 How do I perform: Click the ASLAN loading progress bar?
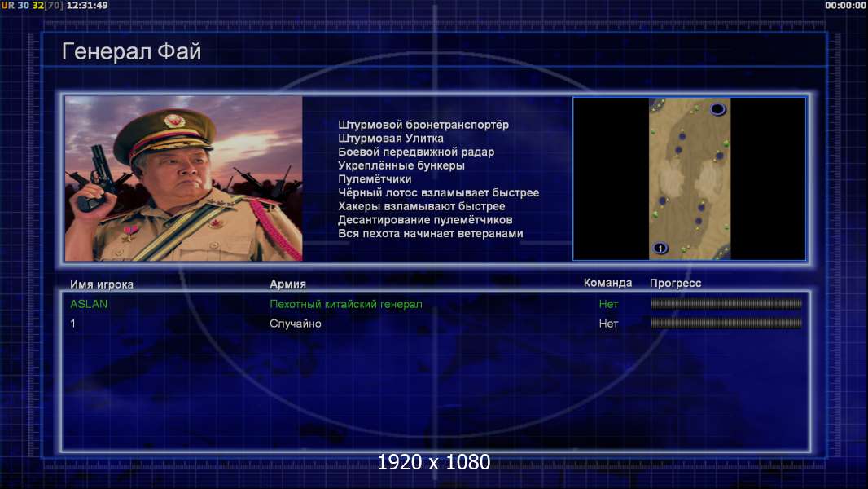pyautogui.click(x=726, y=303)
